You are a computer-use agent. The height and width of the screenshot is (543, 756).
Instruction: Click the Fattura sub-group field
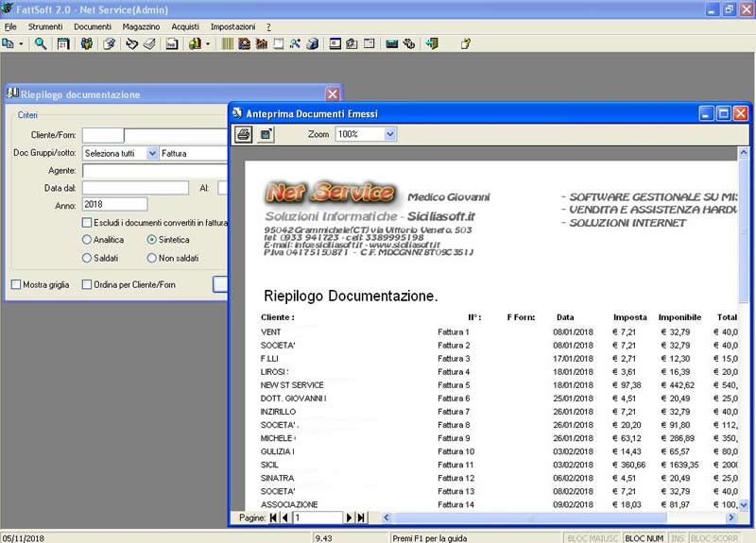click(194, 153)
